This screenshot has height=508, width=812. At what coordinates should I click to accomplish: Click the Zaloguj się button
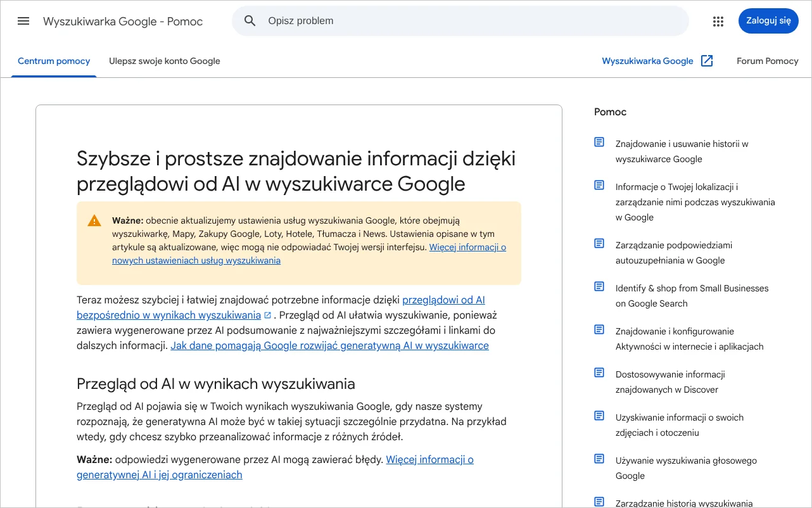[x=768, y=21]
